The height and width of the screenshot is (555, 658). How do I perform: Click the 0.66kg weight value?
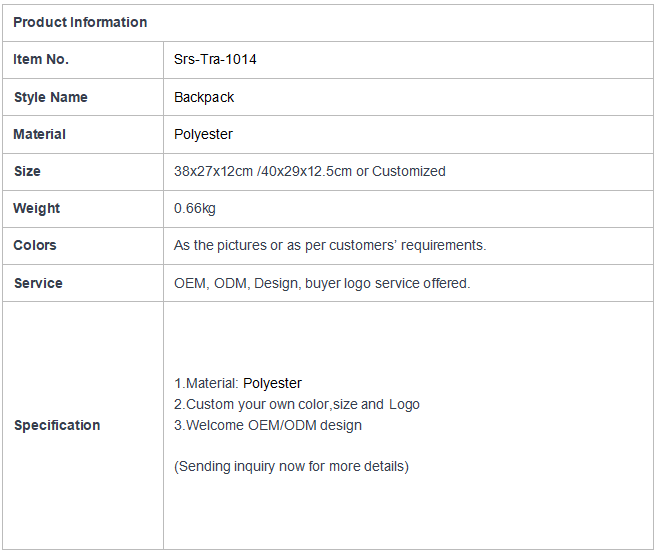point(195,208)
